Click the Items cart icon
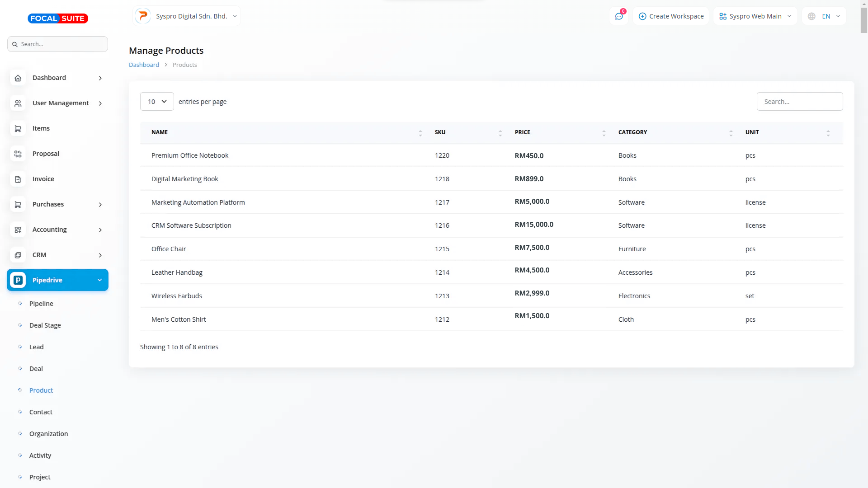This screenshot has width=868, height=488. (x=18, y=129)
